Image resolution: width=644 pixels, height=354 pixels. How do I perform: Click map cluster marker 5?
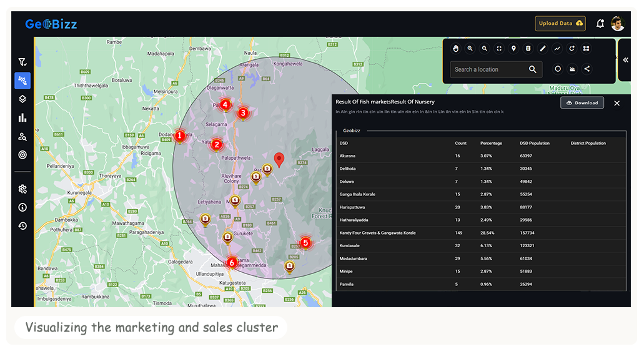click(305, 243)
